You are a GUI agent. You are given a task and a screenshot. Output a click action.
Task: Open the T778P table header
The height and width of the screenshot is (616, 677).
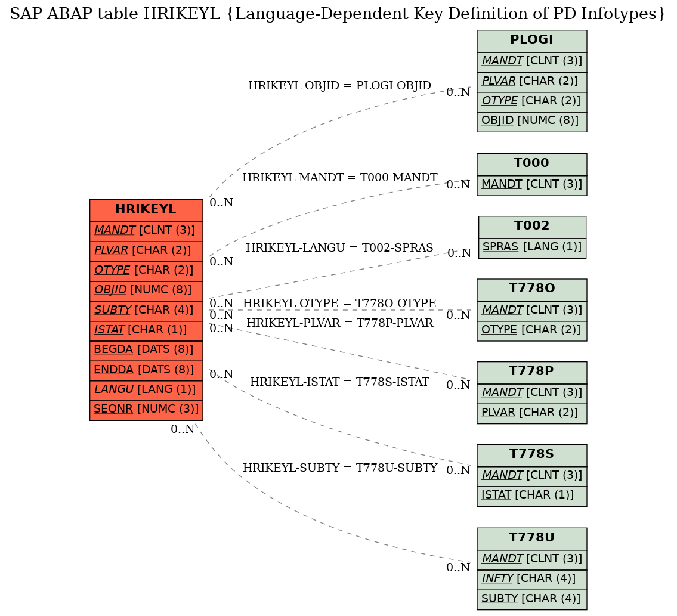pyautogui.click(x=531, y=373)
